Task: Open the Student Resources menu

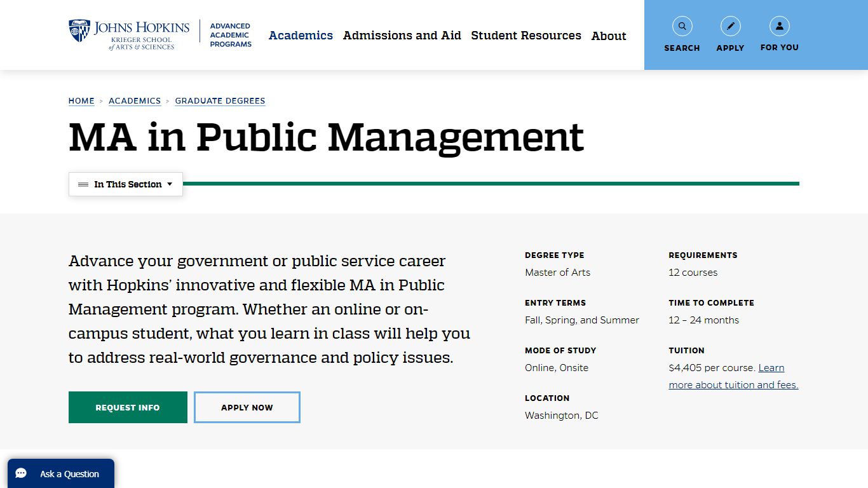Action: [526, 36]
